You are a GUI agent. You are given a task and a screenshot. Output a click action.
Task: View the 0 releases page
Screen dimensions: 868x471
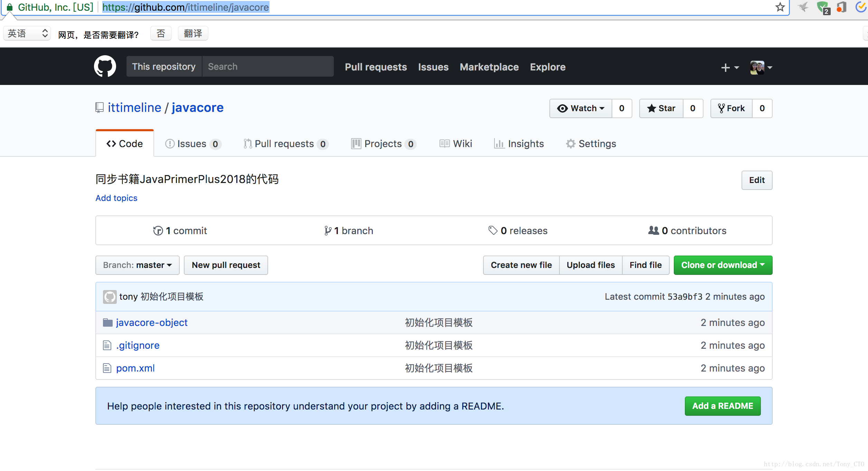click(518, 231)
